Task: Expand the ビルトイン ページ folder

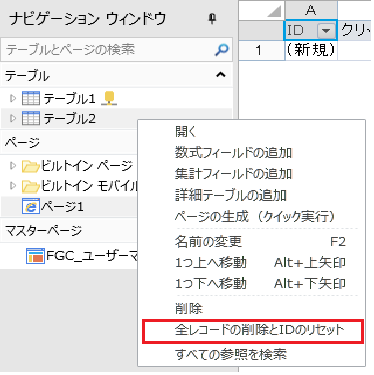Action: pos(13,166)
